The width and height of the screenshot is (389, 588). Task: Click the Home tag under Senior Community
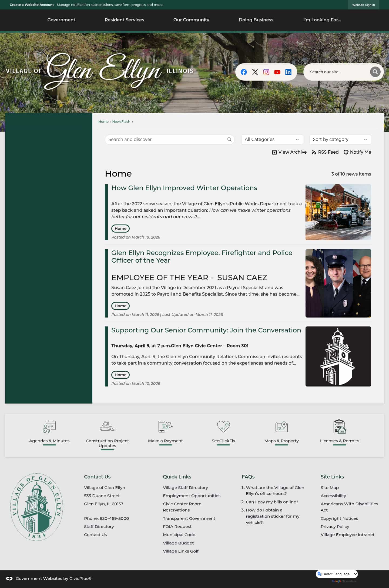(x=120, y=375)
